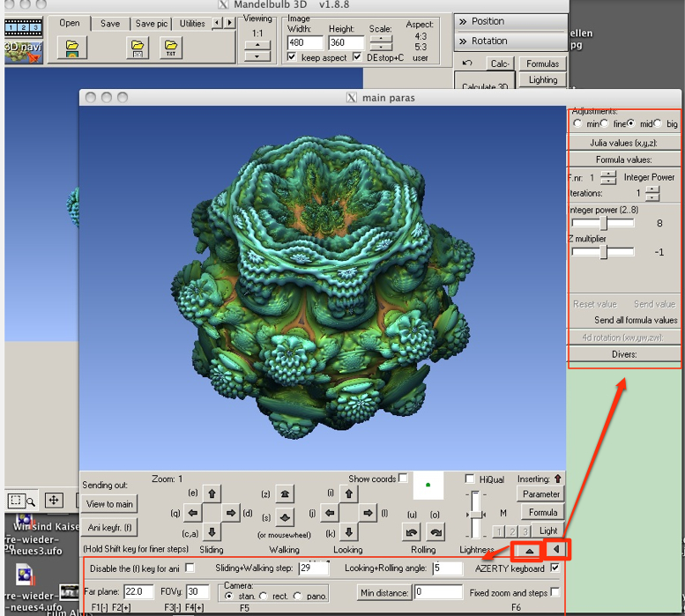Click the View to main button
Viewport: 685px width, 616px height.
pyautogui.click(x=109, y=504)
